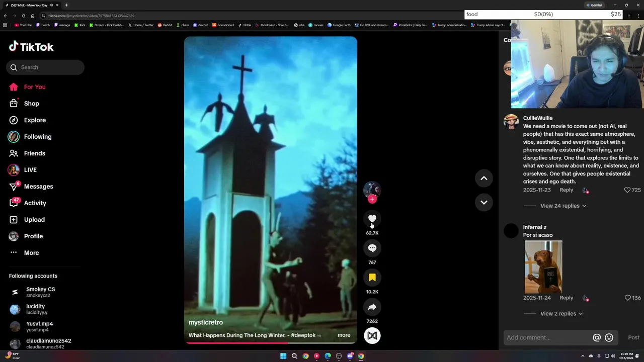The width and height of the screenshot is (644, 362).
Task: Expand 'View 24 replies' under CullieWullie
Action: click(563, 206)
